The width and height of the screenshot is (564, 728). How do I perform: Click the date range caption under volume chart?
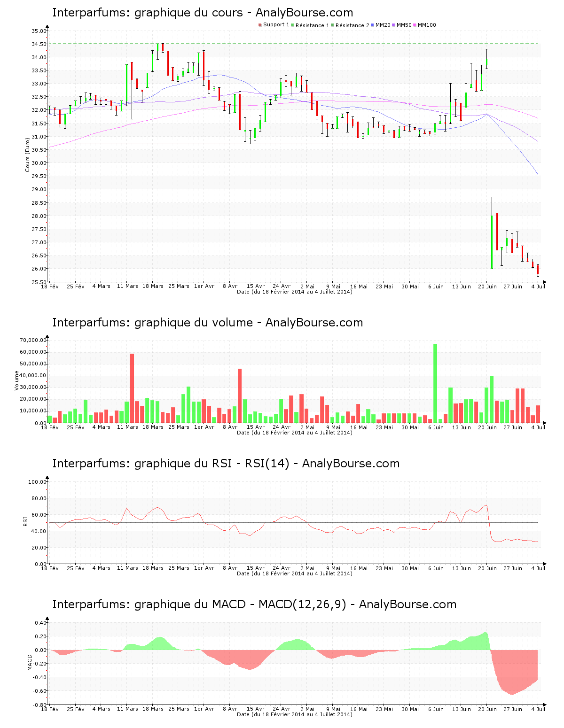(295, 433)
